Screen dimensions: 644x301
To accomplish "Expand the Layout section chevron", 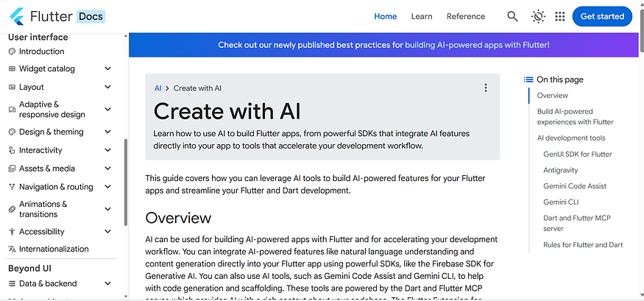I will click(x=107, y=87).
